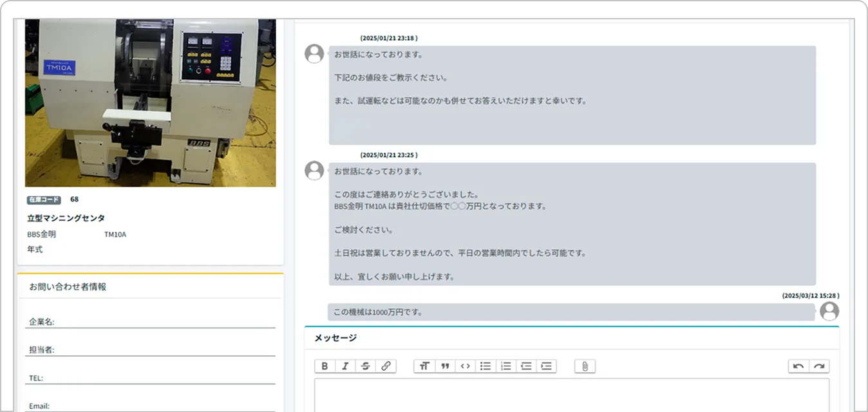Click the sender avatar on the first message
The width and height of the screenshot is (868, 412).
click(314, 54)
